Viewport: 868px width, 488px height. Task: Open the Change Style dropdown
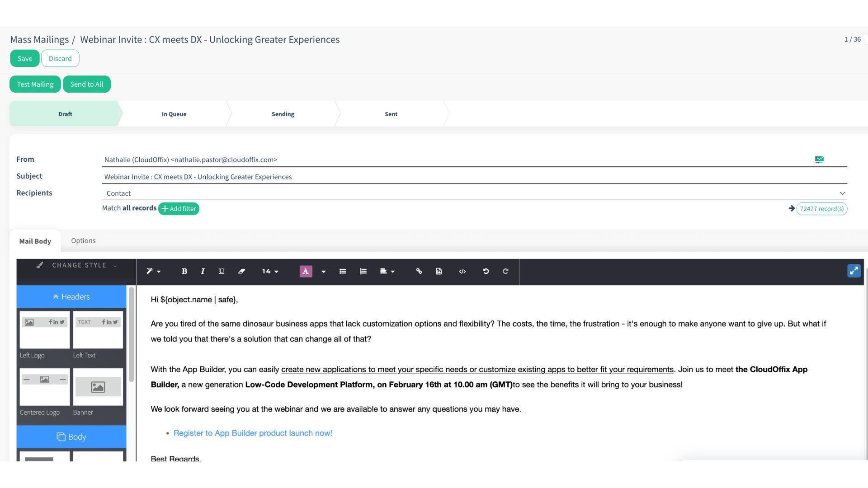(77, 266)
